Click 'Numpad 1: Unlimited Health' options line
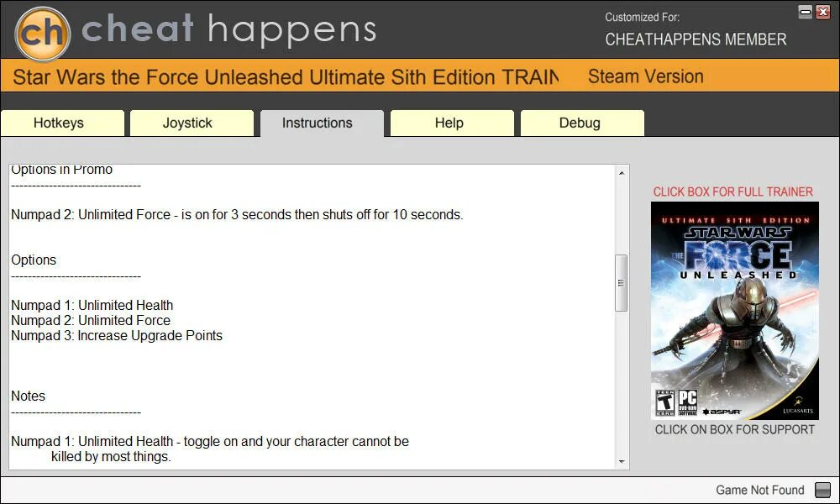Image resolution: width=840 pixels, height=504 pixels. 92,305
